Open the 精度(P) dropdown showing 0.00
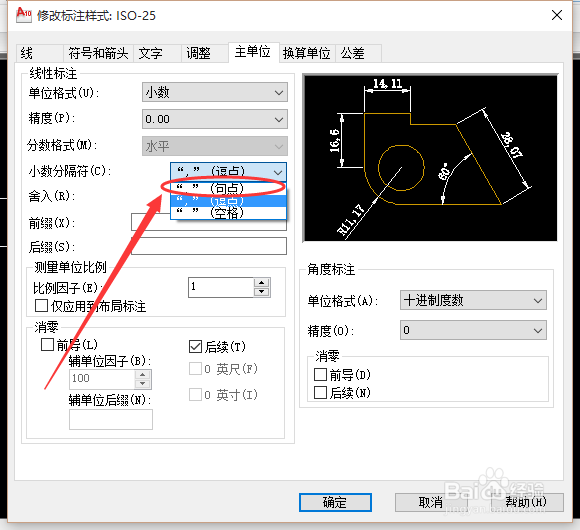 pos(215,119)
